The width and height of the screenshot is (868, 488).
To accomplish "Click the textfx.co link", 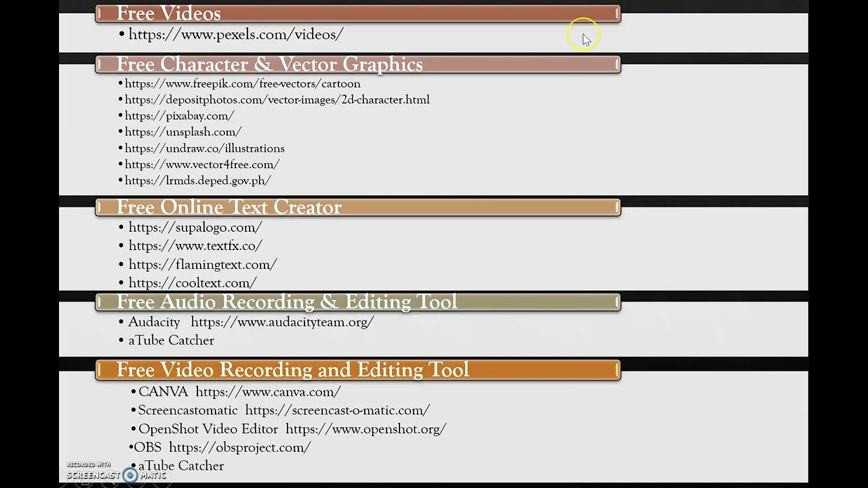I will click(195, 246).
